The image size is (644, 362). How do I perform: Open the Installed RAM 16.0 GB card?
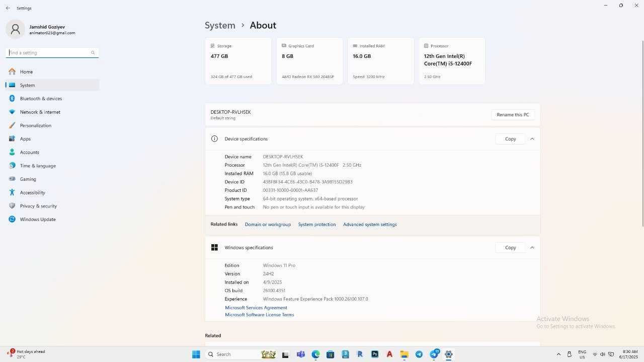pos(381,61)
